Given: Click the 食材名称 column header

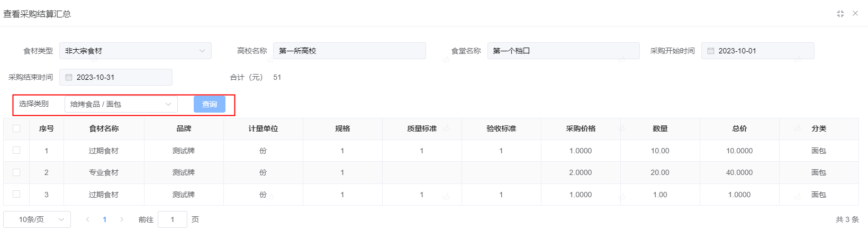Looking at the screenshot, I should tap(104, 128).
